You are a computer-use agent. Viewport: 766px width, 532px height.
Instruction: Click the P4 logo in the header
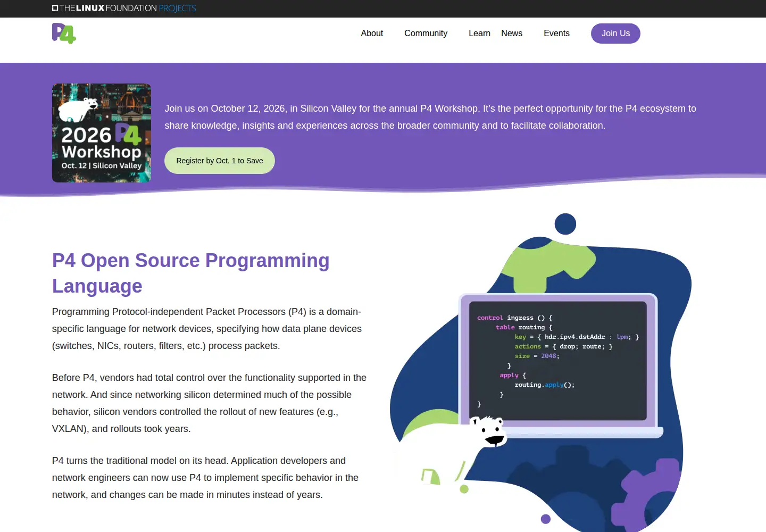pos(64,34)
